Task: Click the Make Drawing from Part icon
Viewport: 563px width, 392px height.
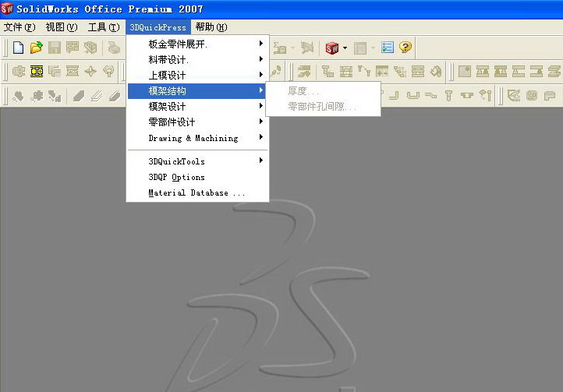Action: coord(73,48)
